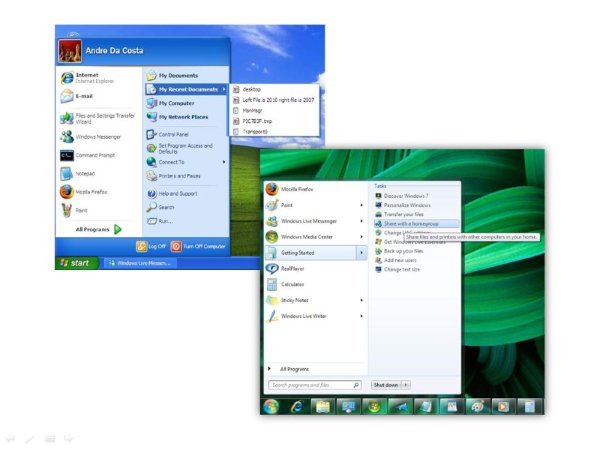Click Turn Off Computer button
Viewport: 600px width, 450px height.
pos(198,246)
